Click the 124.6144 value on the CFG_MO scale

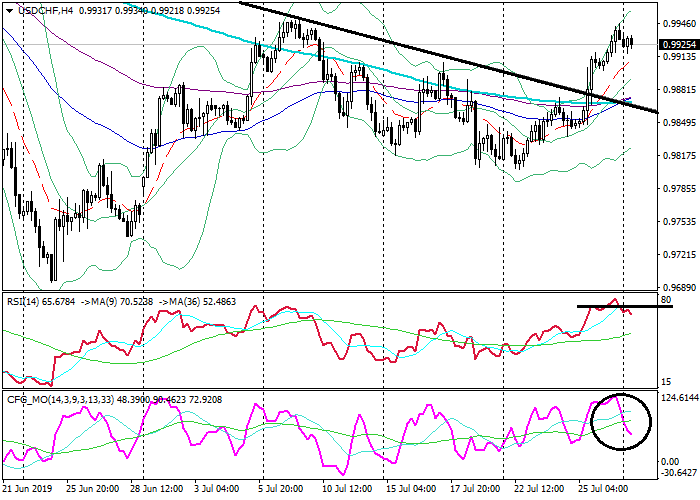coord(679,399)
